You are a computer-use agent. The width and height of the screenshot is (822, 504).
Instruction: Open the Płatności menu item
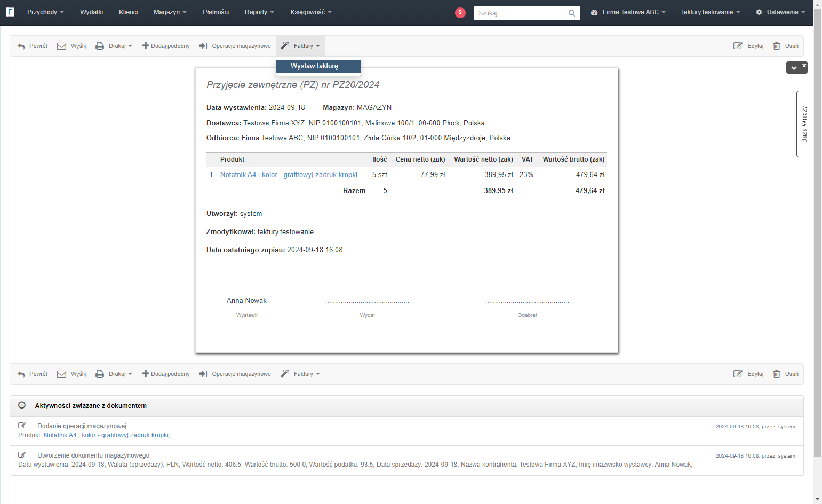pos(216,12)
